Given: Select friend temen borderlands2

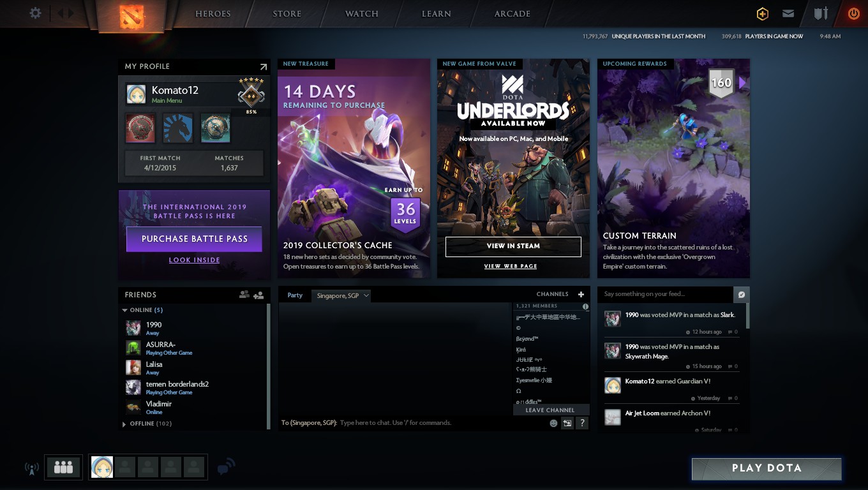Looking at the screenshot, I should click(x=194, y=387).
